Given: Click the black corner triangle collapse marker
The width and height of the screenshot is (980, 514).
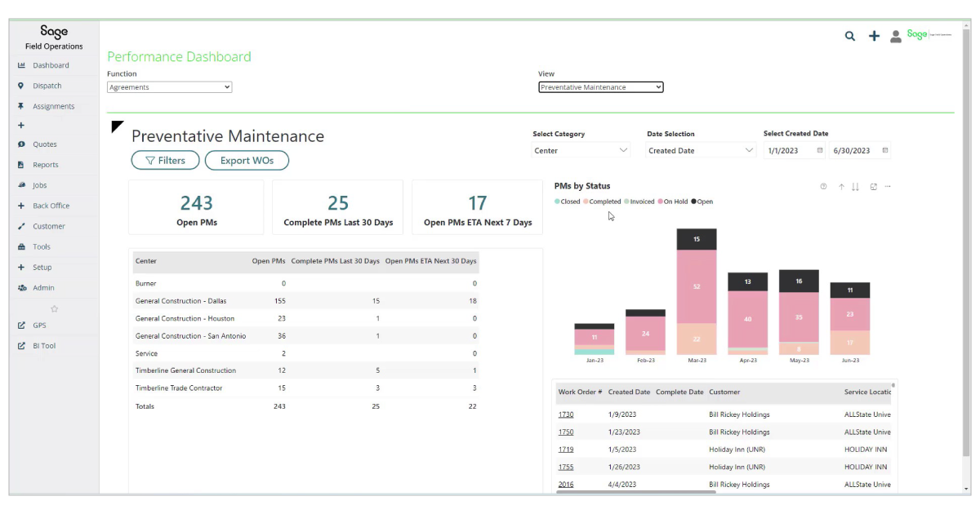Looking at the screenshot, I should point(116,126).
